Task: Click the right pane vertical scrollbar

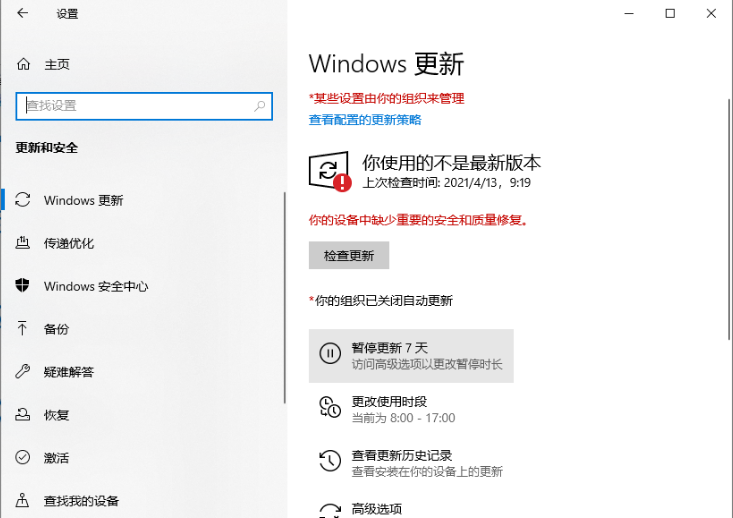Action: click(729, 219)
